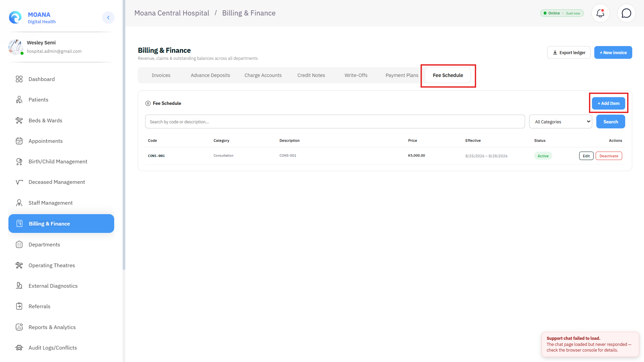Focus the search by code field
The height and width of the screenshot is (362, 644).
pos(335,122)
